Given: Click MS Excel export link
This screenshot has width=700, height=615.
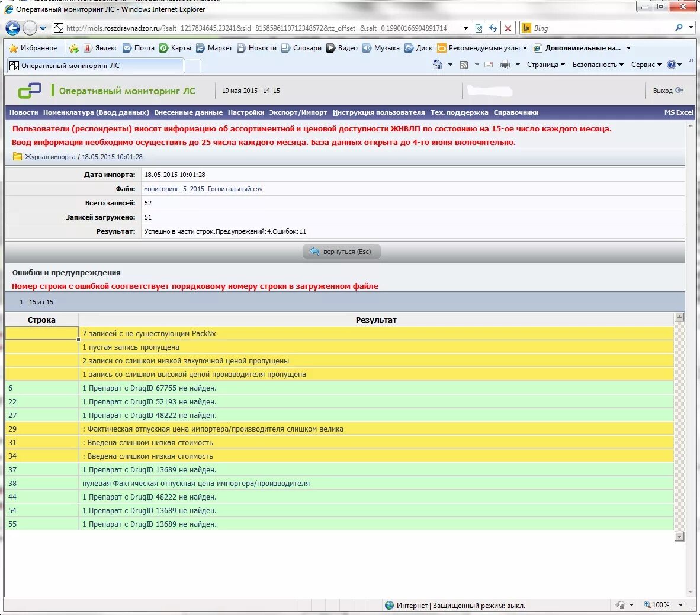Looking at the screenshot, I should [x=679, y=112].
